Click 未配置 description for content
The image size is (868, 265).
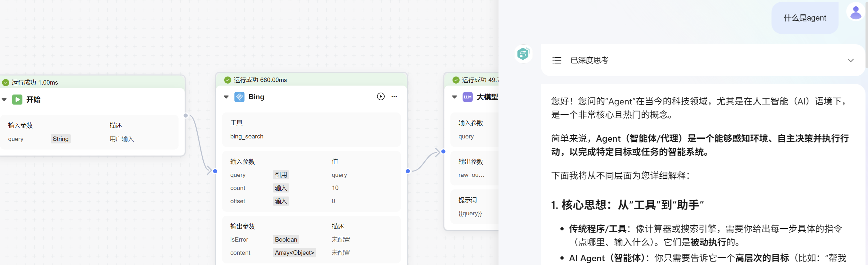point(341,253)
